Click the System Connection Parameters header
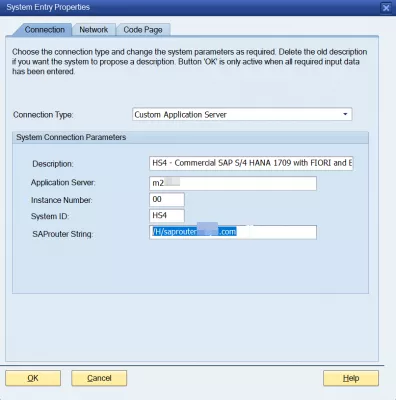Image resolution: width=396 pixels, height=400 pixels. point(71,137)
